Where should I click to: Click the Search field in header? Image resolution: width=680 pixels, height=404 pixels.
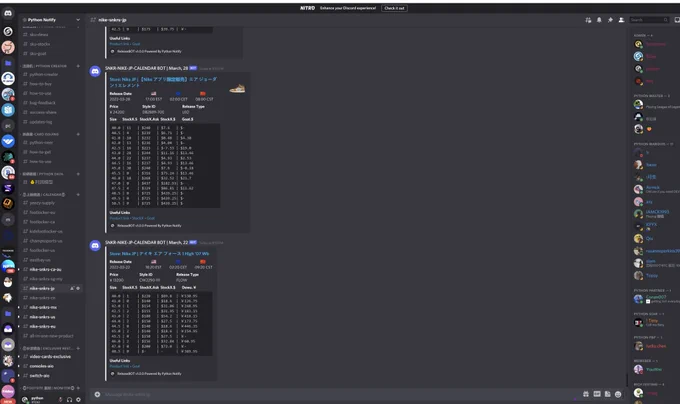(x=649, y=20)
